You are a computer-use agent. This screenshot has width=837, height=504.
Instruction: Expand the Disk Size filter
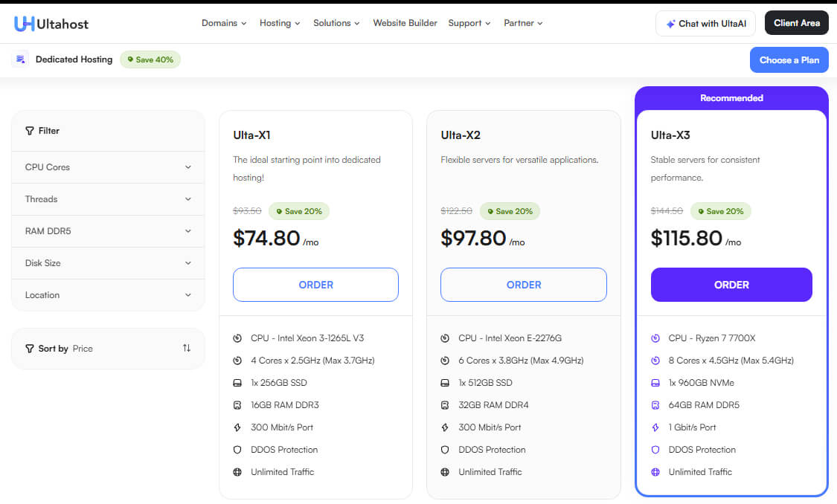(108, 262)
